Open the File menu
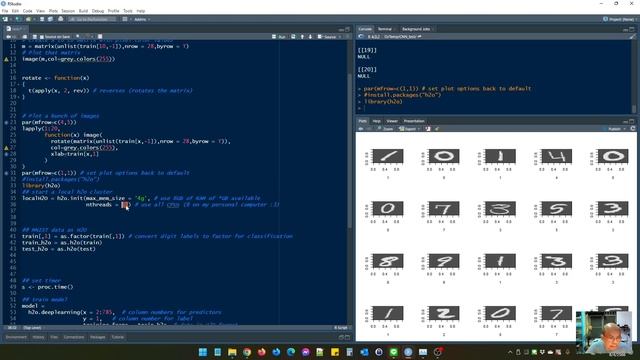Viewport: 640px width, 360px height. tap(5, 11)
